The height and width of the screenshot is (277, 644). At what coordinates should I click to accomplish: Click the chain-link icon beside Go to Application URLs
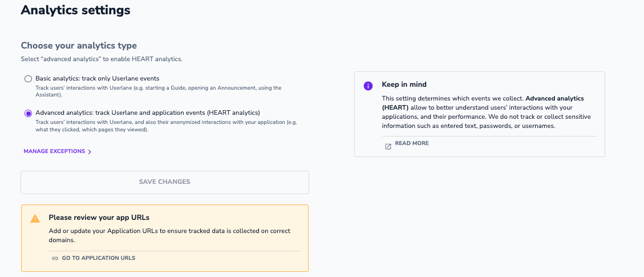click(x=55, y=258)
